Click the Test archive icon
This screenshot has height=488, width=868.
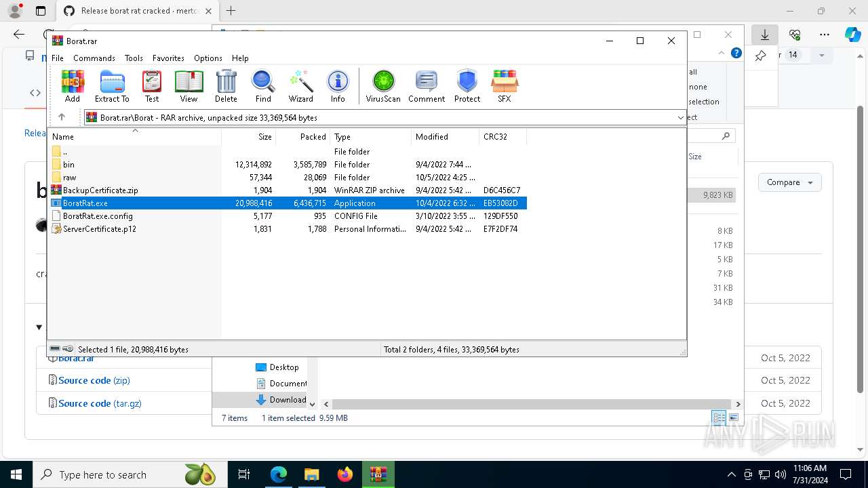[152, 86]
